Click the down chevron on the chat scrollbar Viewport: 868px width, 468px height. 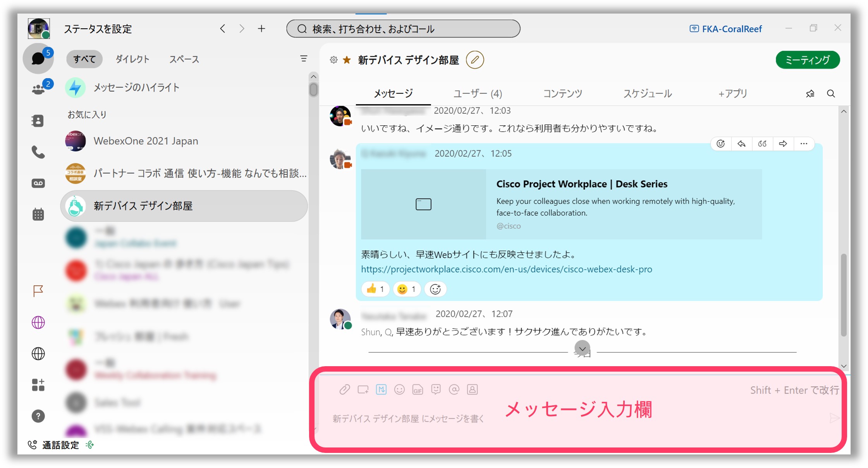[x=843, y=366]
